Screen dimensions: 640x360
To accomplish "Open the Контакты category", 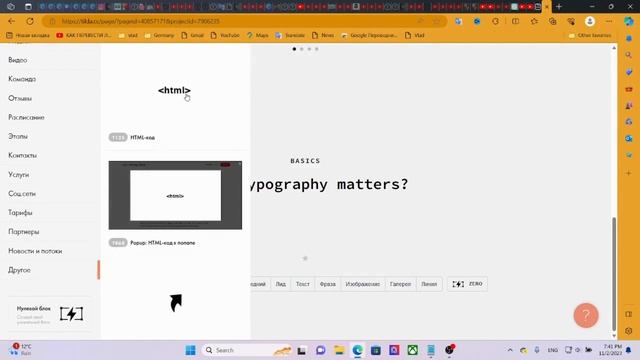I will (x=22, y=155).
